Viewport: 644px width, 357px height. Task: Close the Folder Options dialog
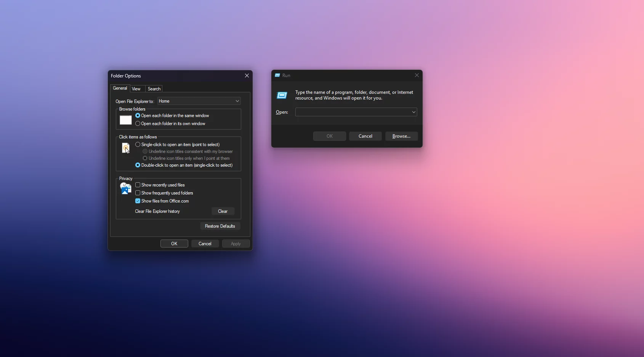tap(247, 76)
